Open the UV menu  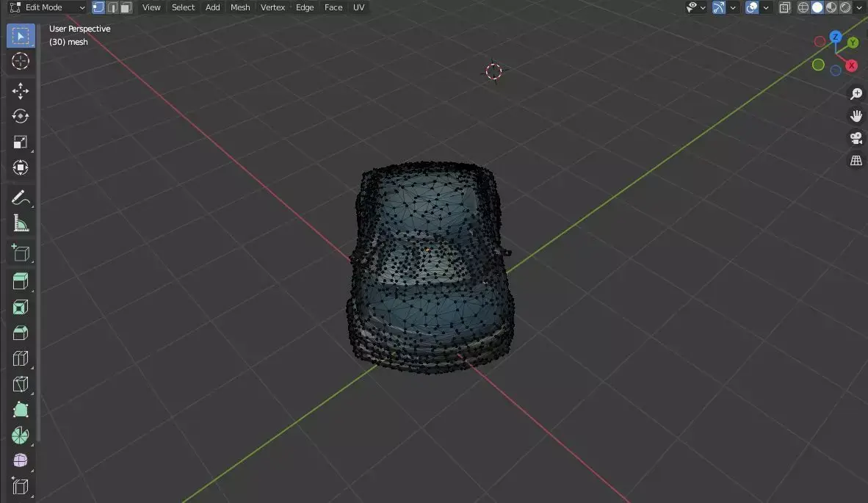(x=358, y=7)
